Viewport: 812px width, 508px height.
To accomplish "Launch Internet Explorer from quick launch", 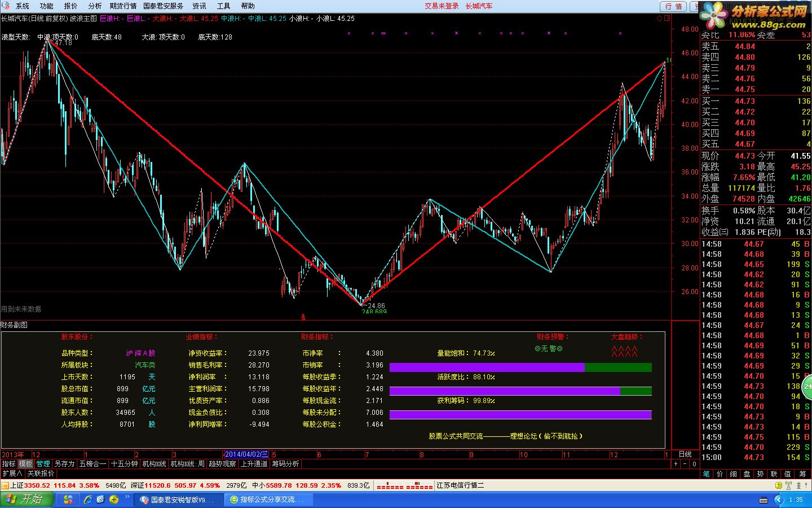I will click(89, 500).
